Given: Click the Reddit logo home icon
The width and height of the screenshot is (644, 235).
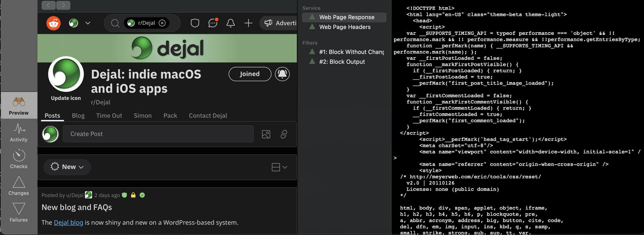Looking at the screenshot, I should pos(54,23).
